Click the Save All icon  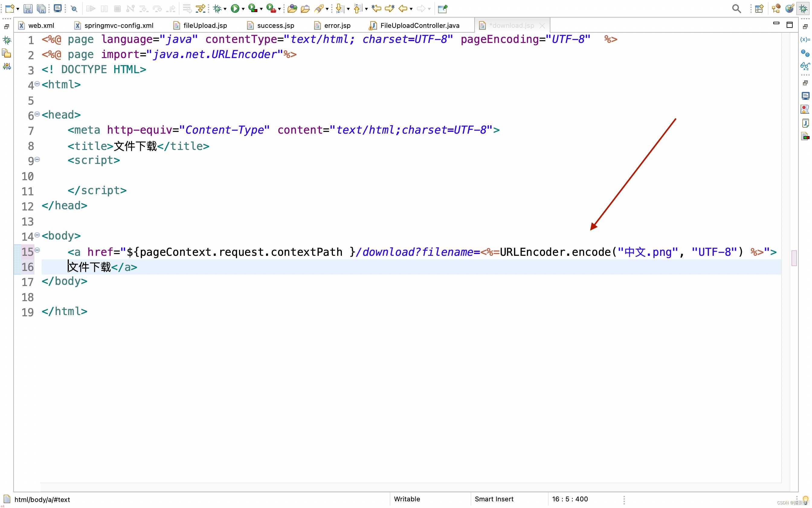coord(41,8)
